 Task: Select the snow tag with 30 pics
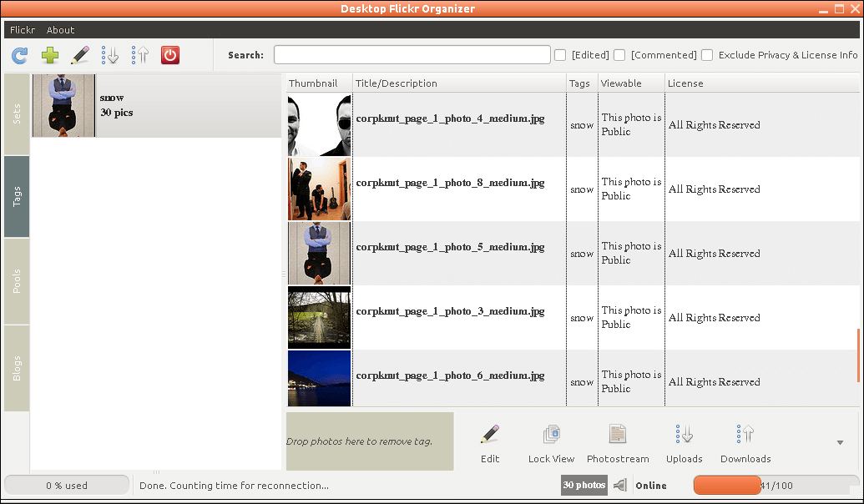click(x=156, y=105)
